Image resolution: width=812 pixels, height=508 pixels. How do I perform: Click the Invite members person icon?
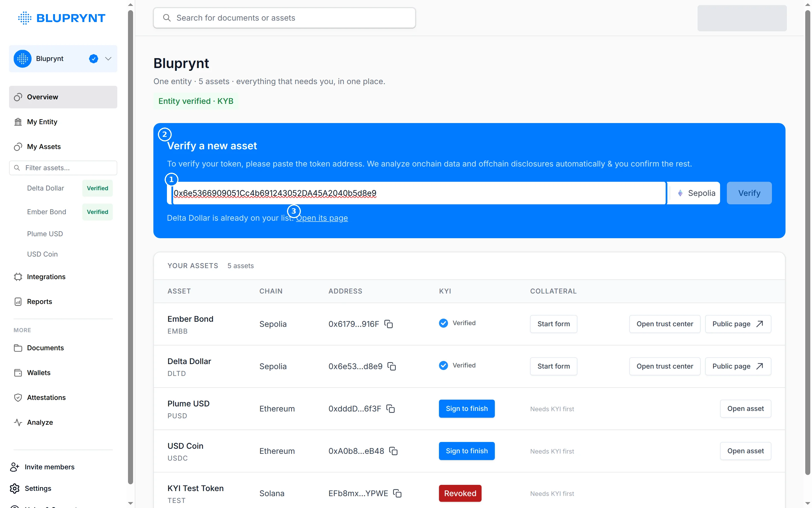coord(14,467)
